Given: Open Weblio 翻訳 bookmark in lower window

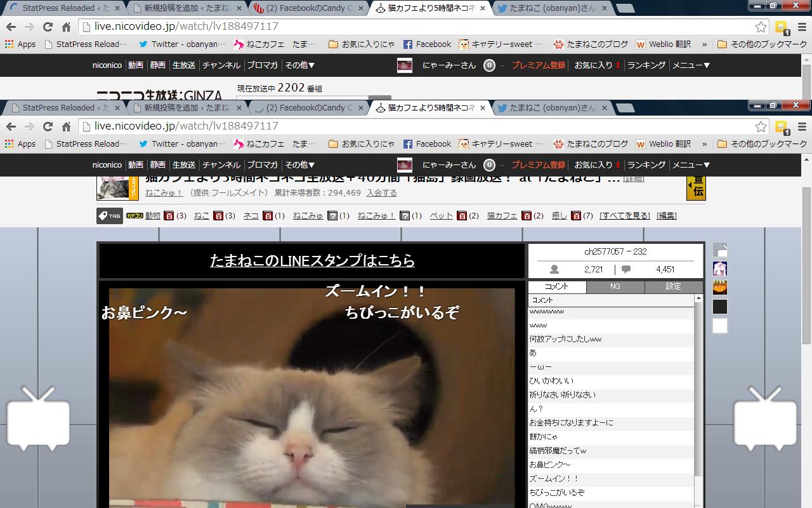Looking at the screenshot, I should (663, 144).
